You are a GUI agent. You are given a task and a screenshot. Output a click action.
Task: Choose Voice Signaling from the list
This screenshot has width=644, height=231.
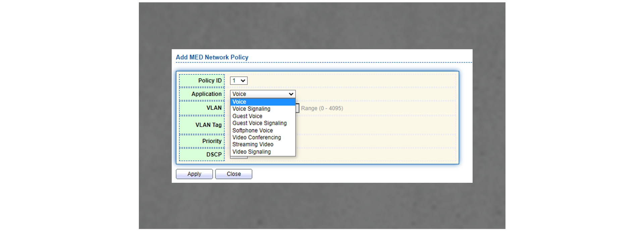pyautogui.click(x=251, y=109)
